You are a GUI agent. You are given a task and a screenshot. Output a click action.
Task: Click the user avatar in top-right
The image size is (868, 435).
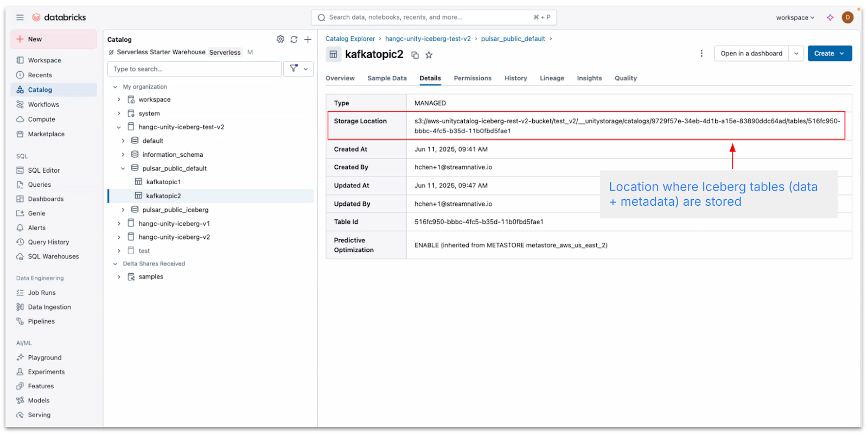click(847, 17)
